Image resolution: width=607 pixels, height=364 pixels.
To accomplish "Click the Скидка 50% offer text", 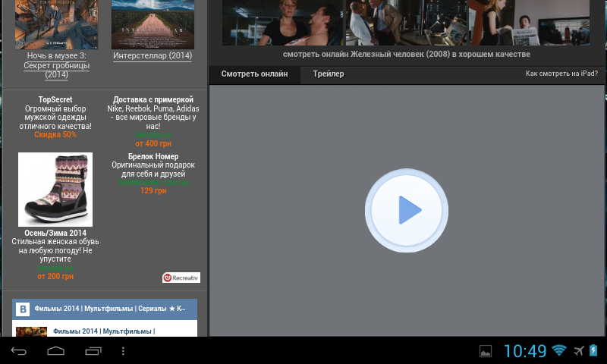I will (55, 135).
